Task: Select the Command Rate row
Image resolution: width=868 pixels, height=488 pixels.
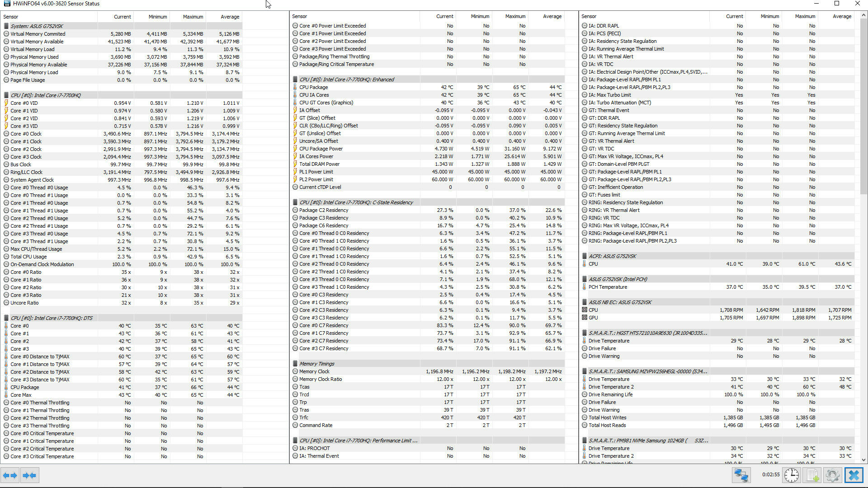Action: pyautogui.click(x=428, y=425)
